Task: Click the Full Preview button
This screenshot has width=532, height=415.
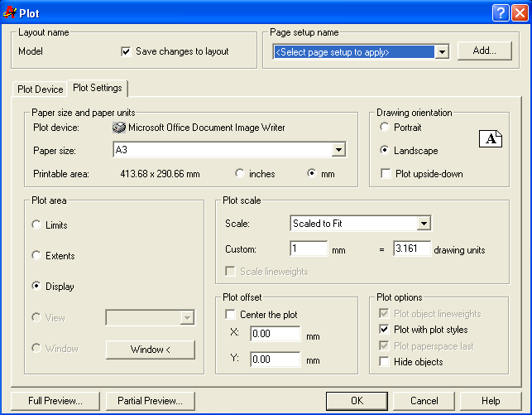Action: pos(55,401)
